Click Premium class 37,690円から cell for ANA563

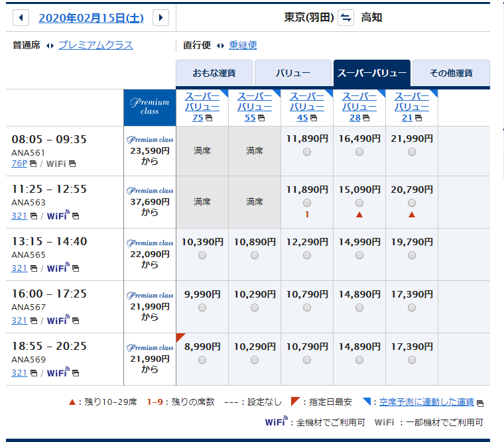[x=150, y=202]
